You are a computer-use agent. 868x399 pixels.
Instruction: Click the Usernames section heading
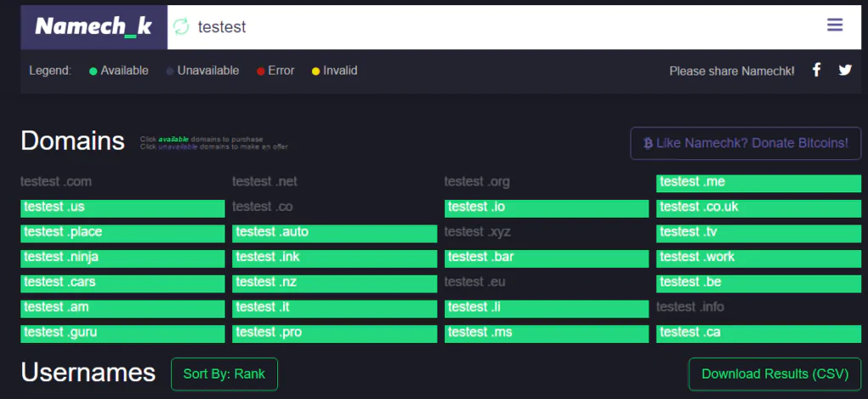88,373
